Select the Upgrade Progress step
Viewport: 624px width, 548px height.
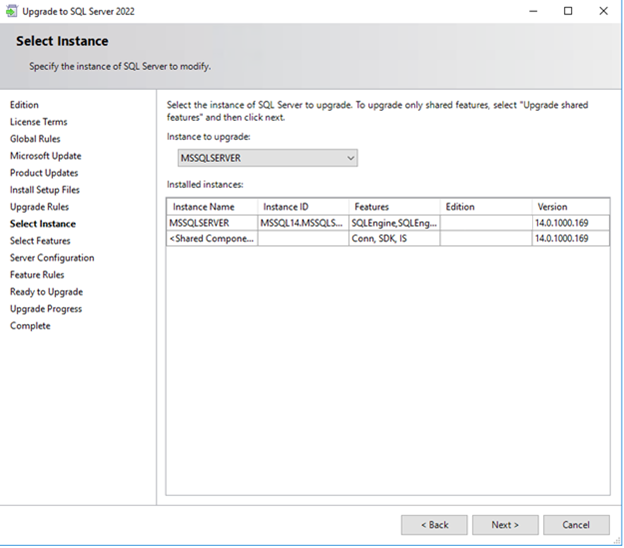click(x=46, y=309)
